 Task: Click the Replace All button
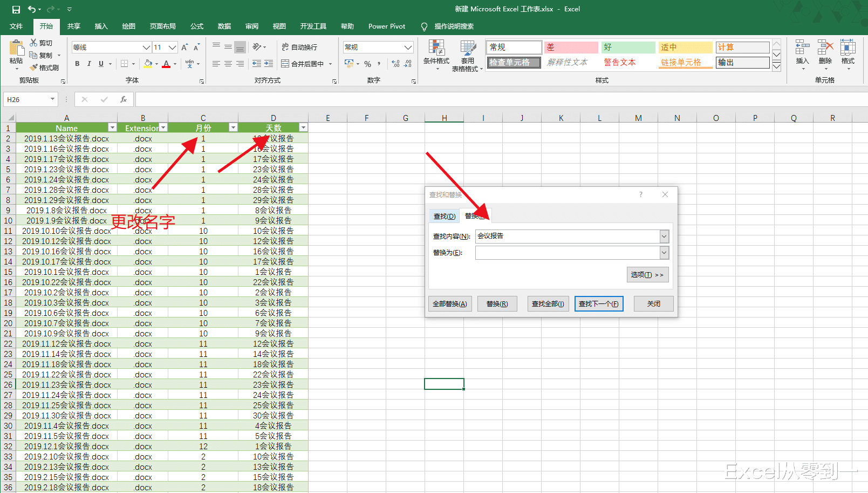450,304
